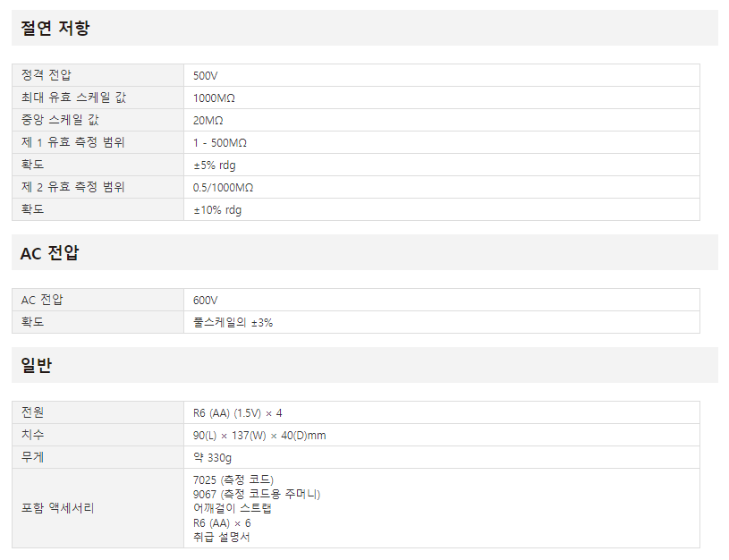
Task: Click the ±10% rdg accuracy value
Action: [217, 209]
